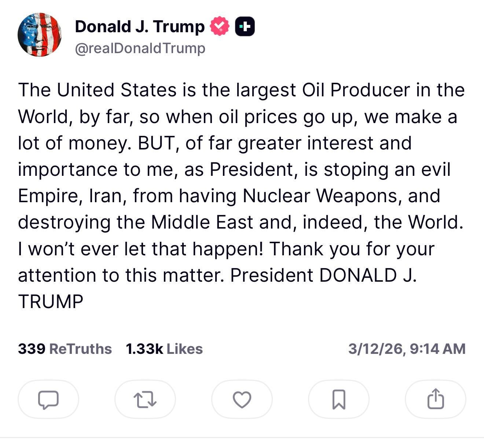
Task: Like the post with the heart icon
Action: 242,399
